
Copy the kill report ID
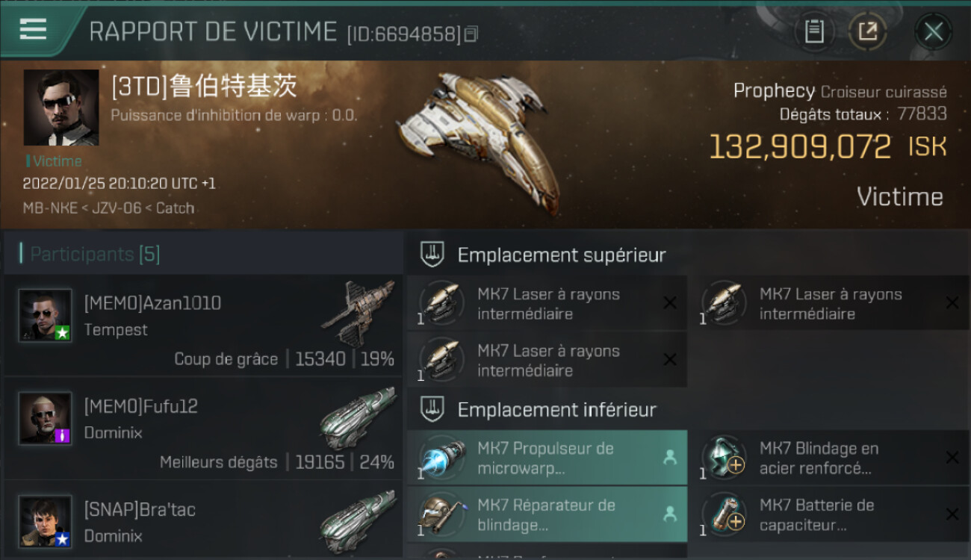tap(471, 34)
